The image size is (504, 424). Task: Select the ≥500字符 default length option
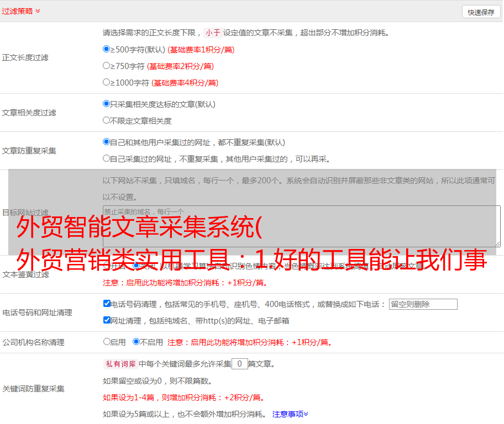point(107,49)
